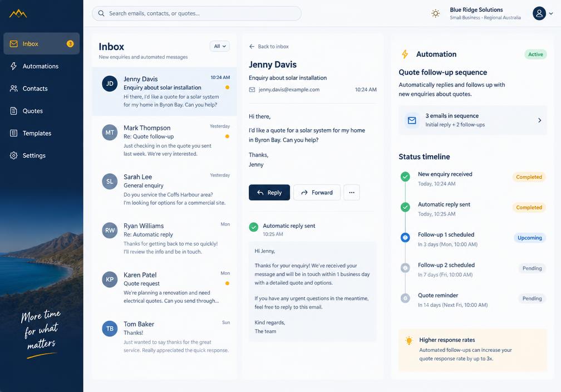Viewport: 561px width, 392px height.
Task: Click green check beside 'Automatic reply sent' message
Action: point(254,227)
